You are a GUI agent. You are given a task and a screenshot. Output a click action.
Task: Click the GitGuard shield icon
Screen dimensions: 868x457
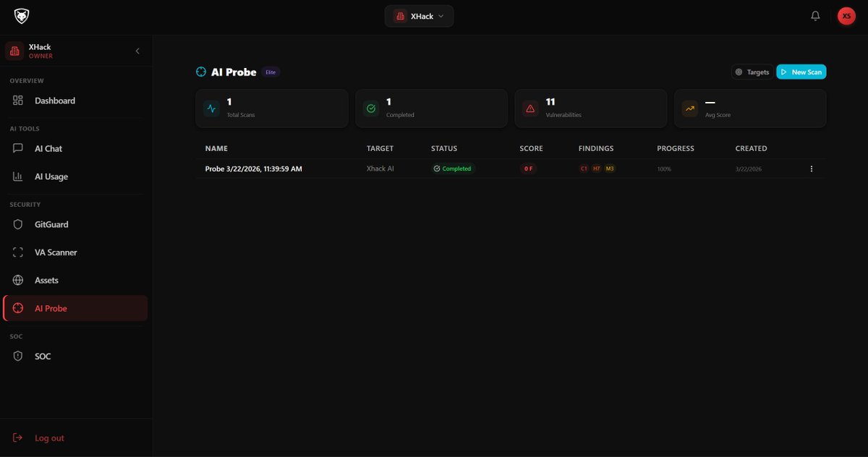(18, 224)
